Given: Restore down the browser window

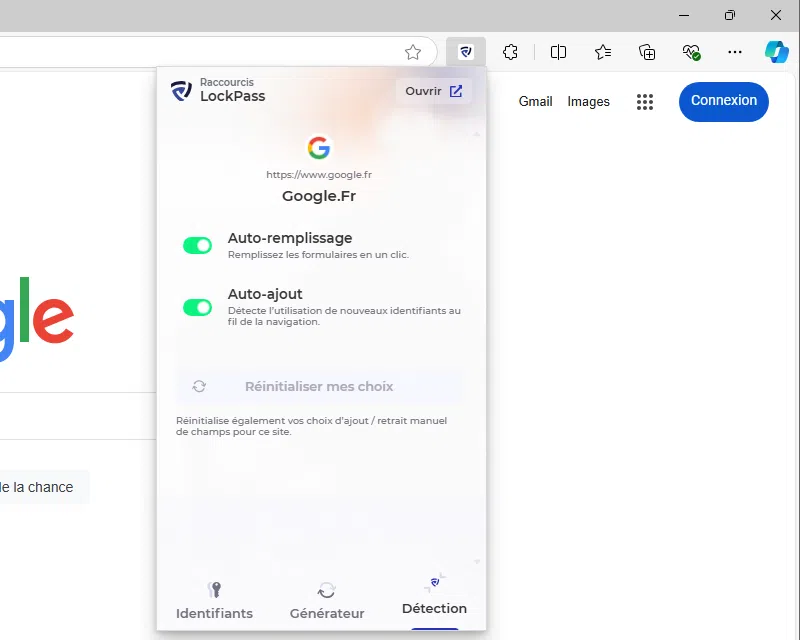Looking at the screenshot, I should [x=730, y=15].
